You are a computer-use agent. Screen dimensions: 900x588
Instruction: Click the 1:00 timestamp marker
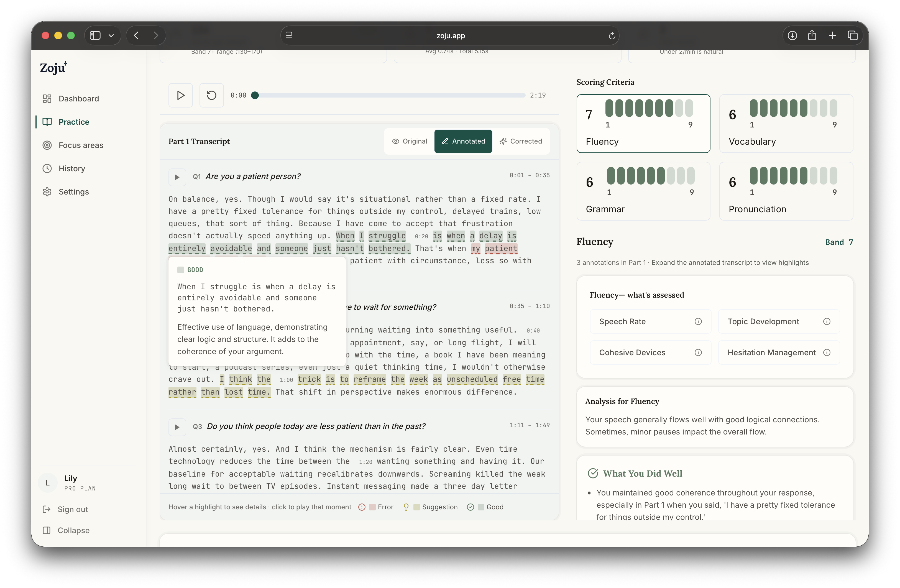286,380
